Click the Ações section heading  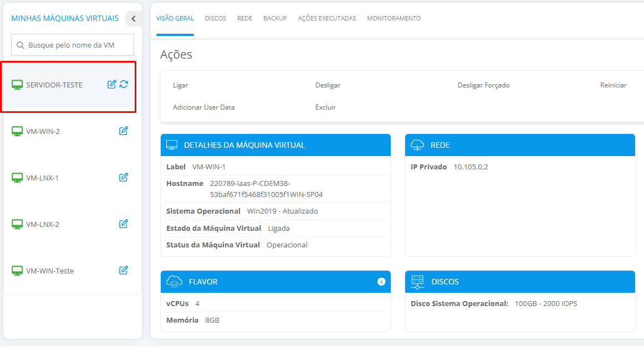(x=176, y=55)
